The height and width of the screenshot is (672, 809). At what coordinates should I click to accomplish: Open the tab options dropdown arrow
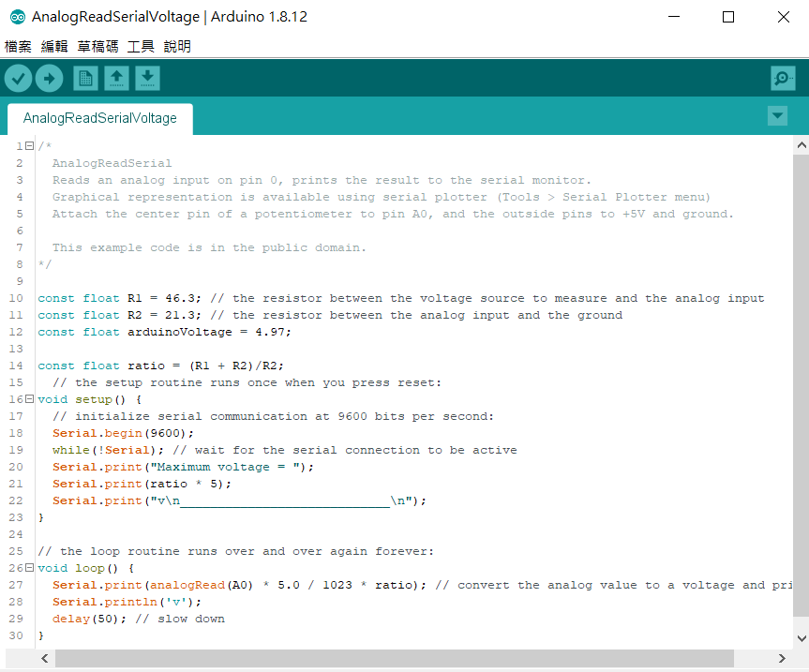pos(777,115)
